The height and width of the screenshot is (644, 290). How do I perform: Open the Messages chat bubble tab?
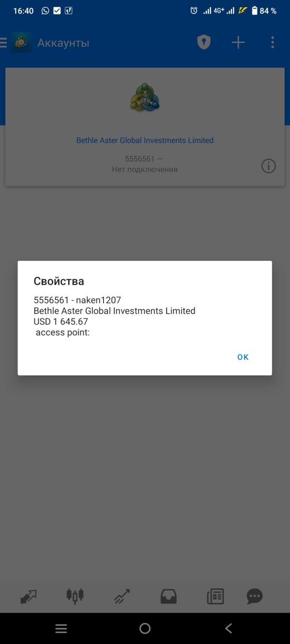pyautogui.click(x=255, y=596)
